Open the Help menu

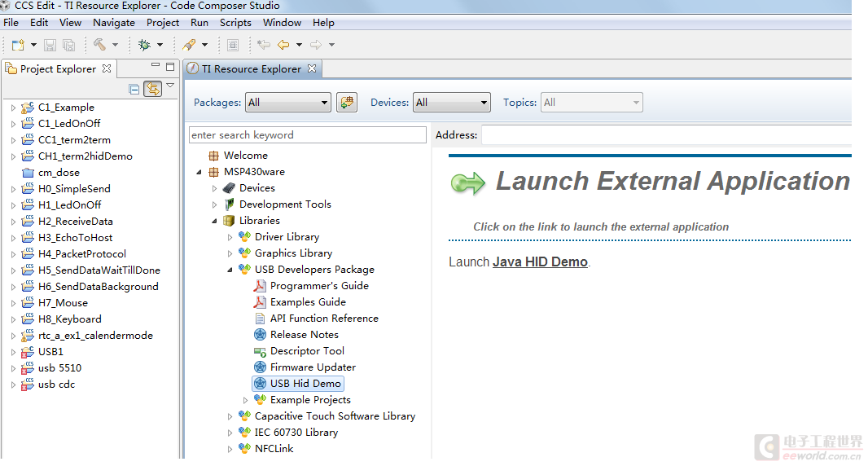click(x=323, y=23)
